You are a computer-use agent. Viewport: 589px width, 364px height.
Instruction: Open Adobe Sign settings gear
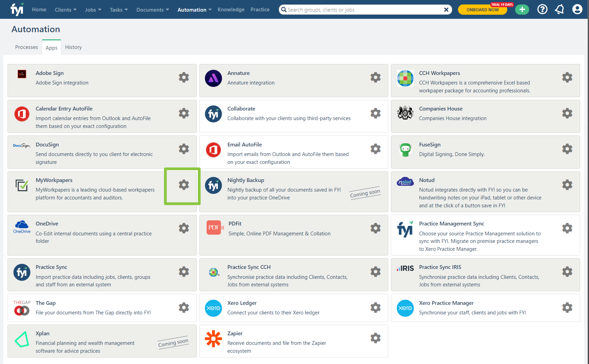[184, 77]
